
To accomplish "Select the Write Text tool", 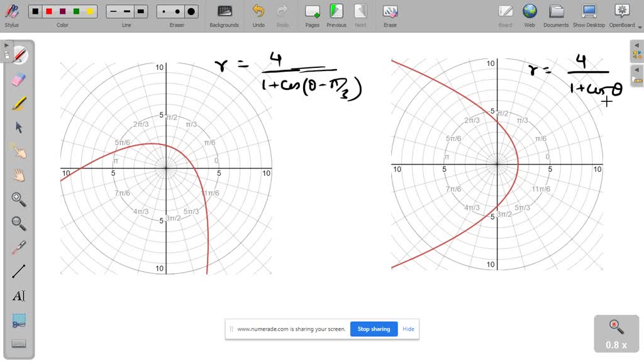I will [x=18, y=295].
